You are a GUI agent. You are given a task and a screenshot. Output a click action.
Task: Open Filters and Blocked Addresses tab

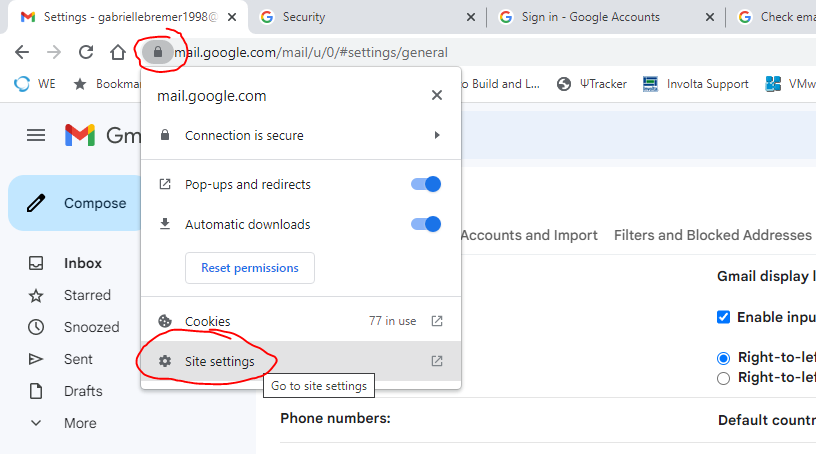pyautogui.click(x=712, y=235)
